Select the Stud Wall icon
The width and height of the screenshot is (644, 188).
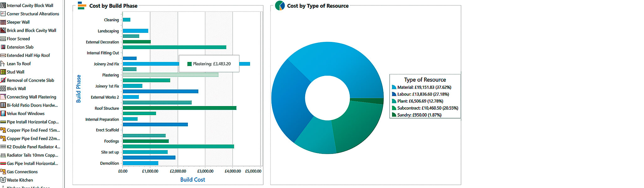coord(3,72)
